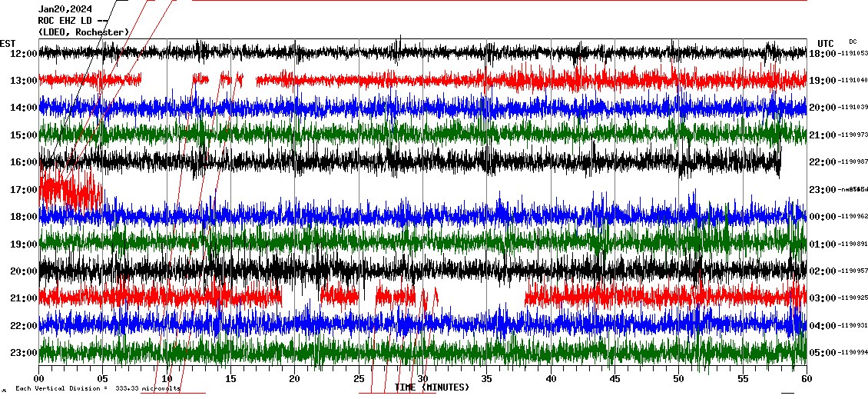
Task: Click the 00:00 UTC time label
Action: (x=823, y=217)
